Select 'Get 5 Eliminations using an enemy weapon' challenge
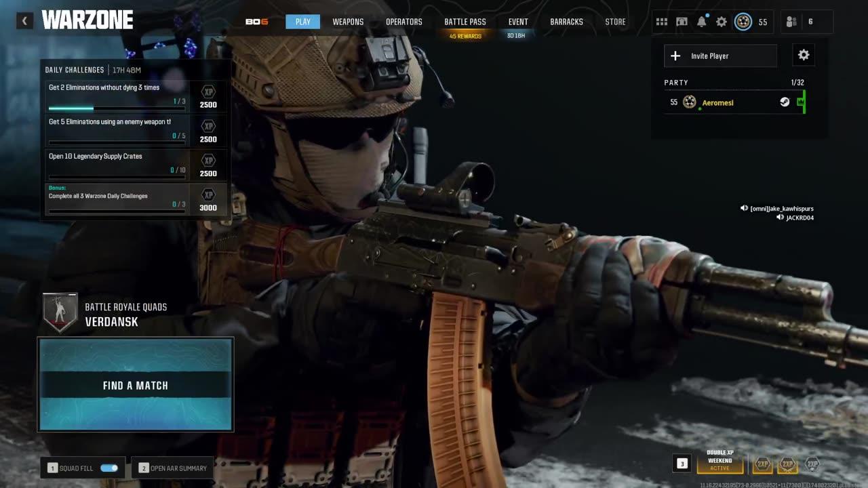Viewport: 868px width, 488px height. [x=135, y=131]
